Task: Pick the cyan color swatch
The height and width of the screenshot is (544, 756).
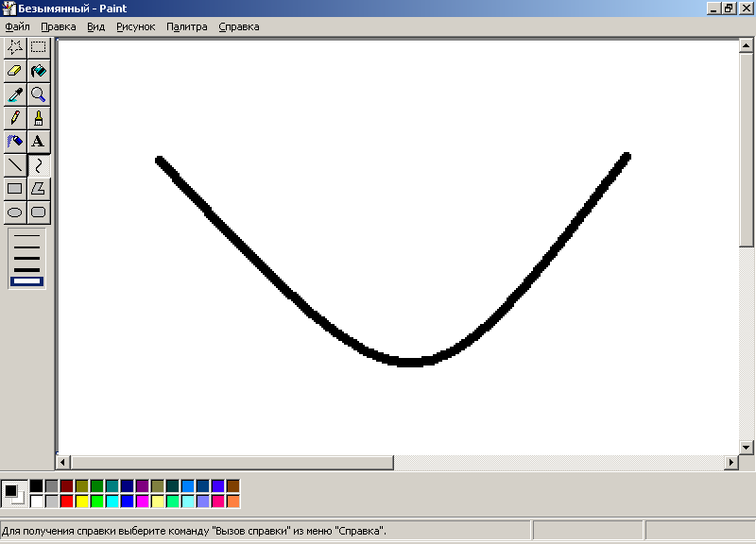Action: point(112,501)
